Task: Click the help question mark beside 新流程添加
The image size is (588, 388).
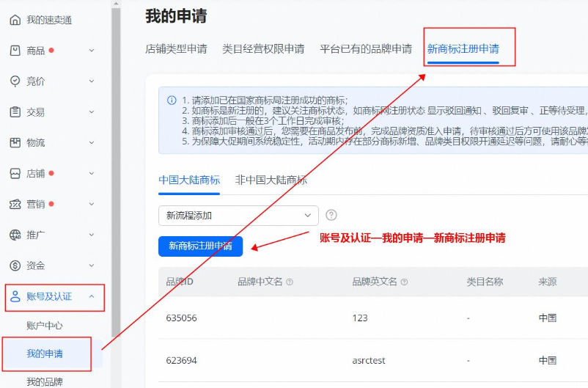Action: 331,216
